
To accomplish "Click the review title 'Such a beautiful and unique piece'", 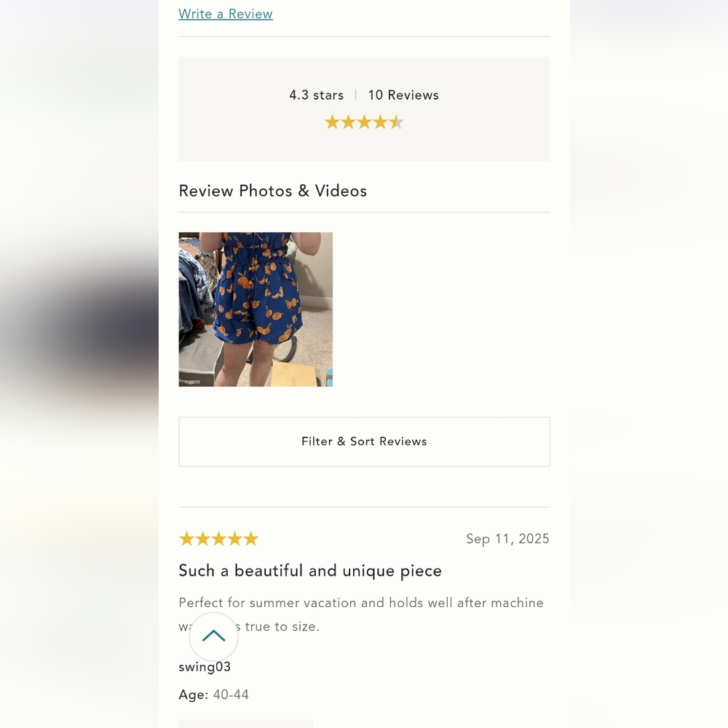I will (310, 571).
